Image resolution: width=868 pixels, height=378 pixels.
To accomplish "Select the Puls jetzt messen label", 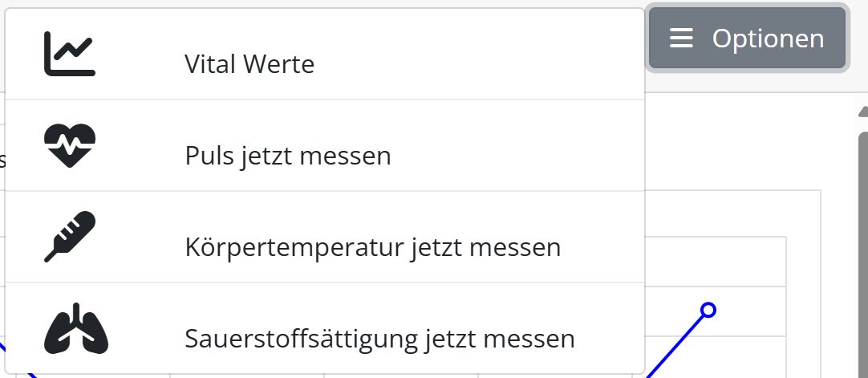I will click(288, 156).
